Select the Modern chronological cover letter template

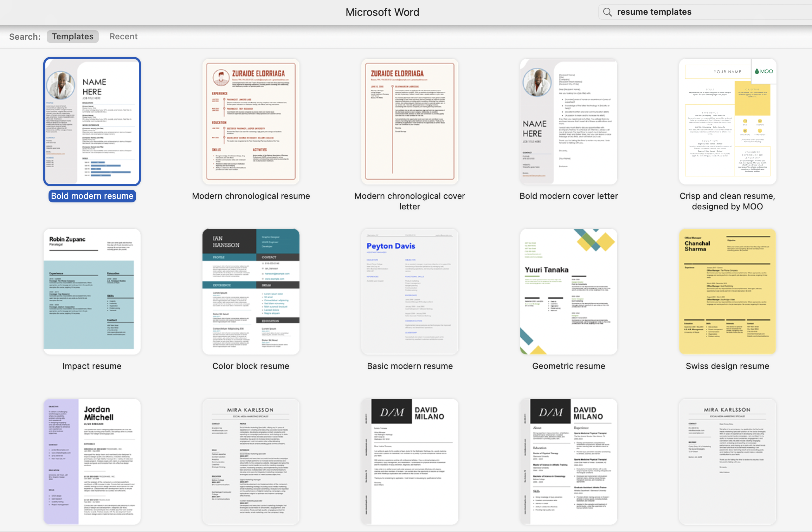click(410, 122)
